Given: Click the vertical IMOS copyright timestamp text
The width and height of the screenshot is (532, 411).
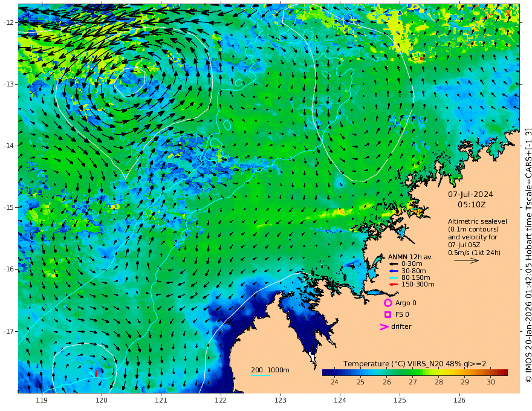Looking at the screenshot, I should [528, 255].
